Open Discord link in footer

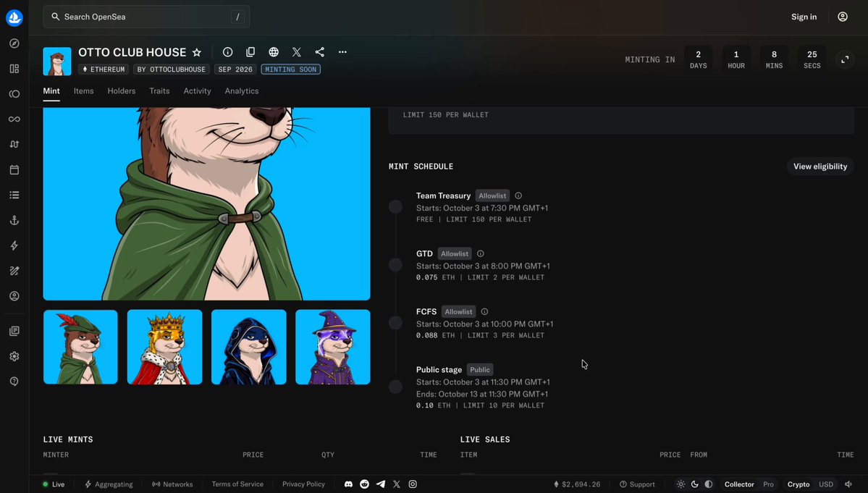[348, 484]
